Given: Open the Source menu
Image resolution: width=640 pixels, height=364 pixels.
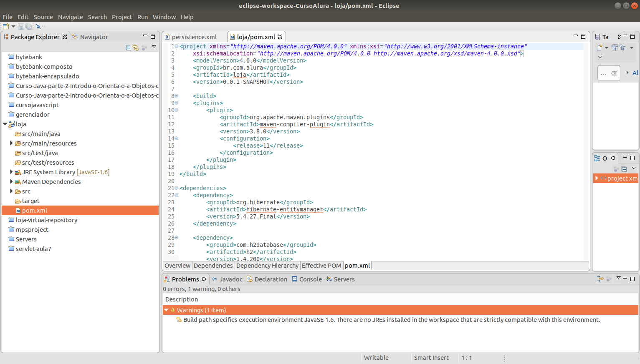Looking at the screenshot, I should click(43, 17).
